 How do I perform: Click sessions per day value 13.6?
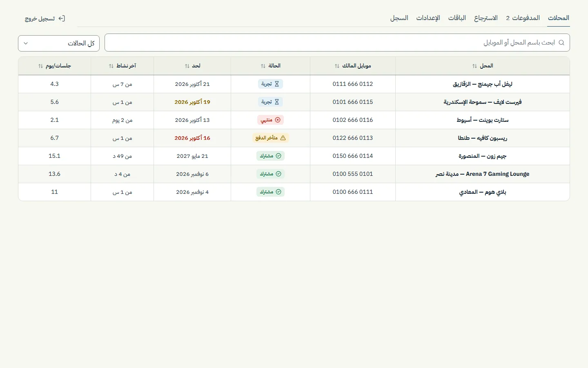click(54, 174)
